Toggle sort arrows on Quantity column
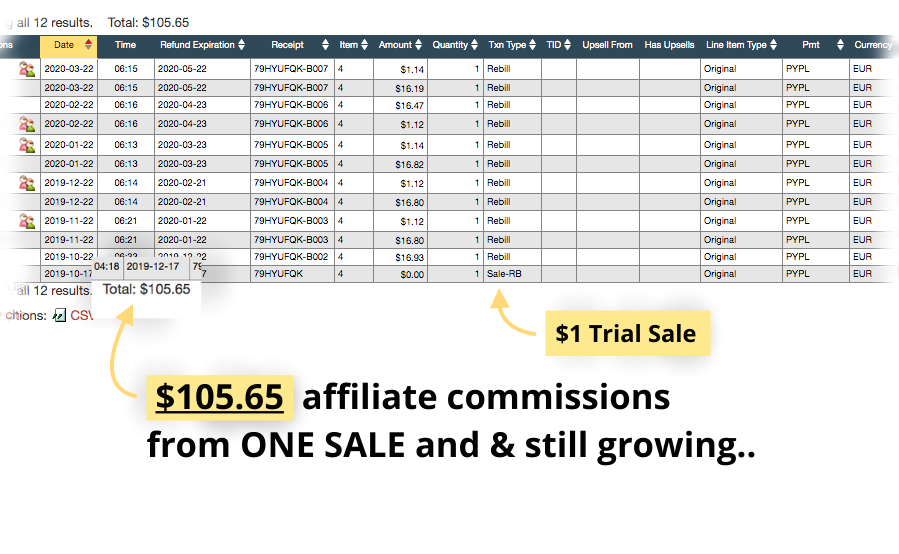This screenshot has height=554, width=899. (474, 45)
